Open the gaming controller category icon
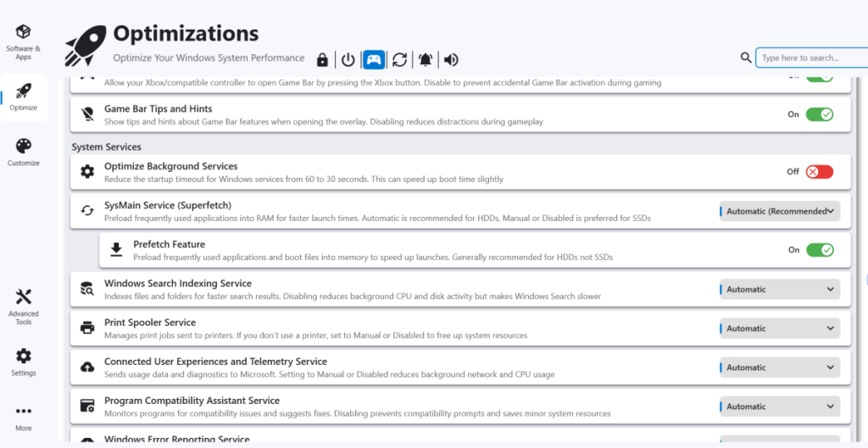The image size is (868, 448). coord(374,60)
